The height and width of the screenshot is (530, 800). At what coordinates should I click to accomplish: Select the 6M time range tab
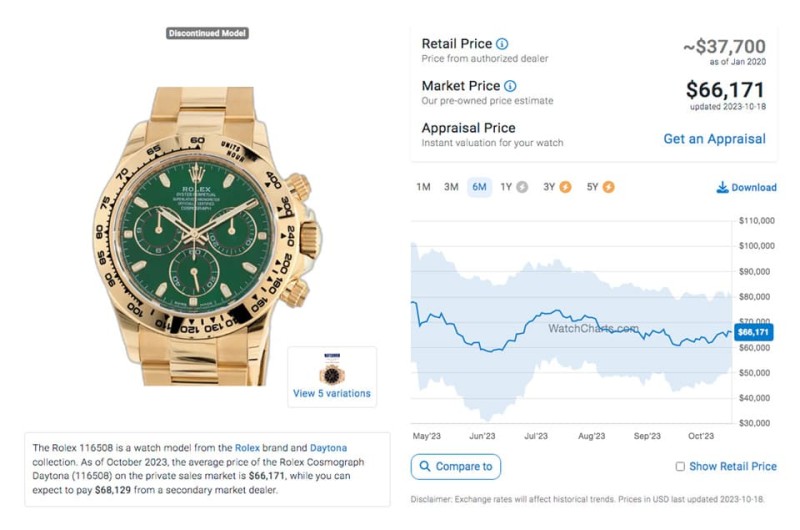(x=479, y=187)
